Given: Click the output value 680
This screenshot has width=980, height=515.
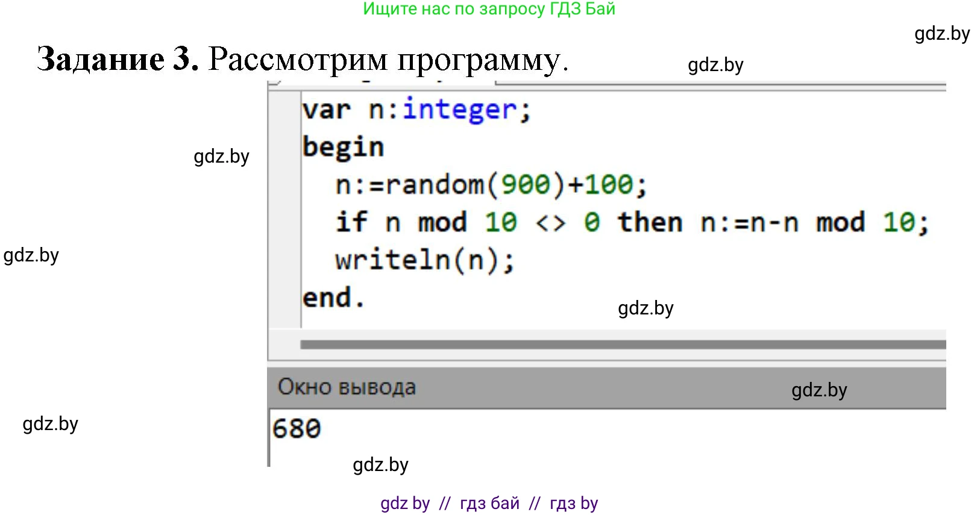Looking at the screenshot, I should (297, 429).
